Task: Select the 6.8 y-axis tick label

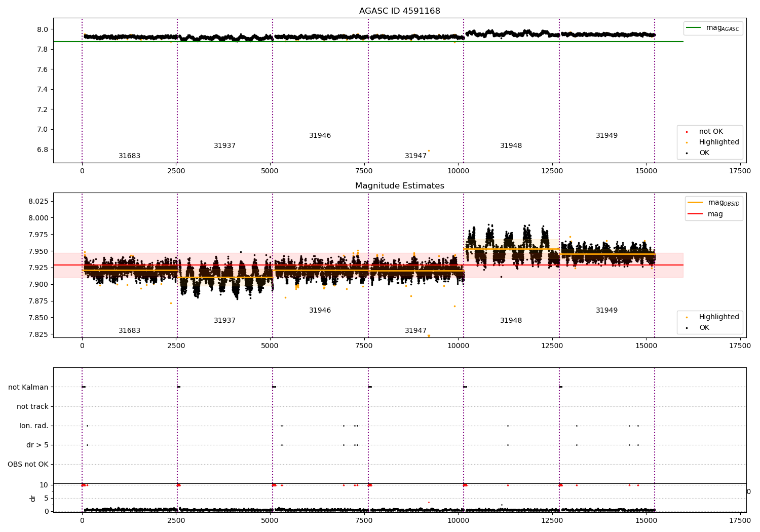Action: tap(43, 149)
